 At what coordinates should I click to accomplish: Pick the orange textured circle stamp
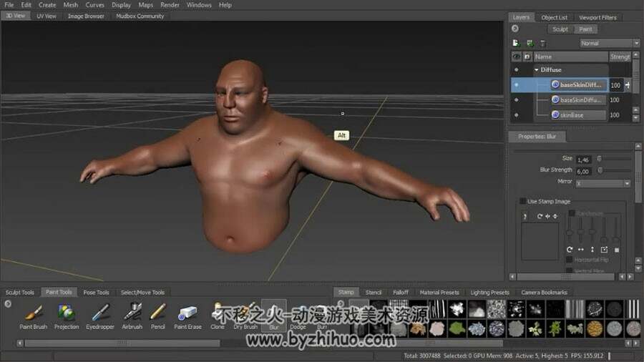[x=595, y=328]
